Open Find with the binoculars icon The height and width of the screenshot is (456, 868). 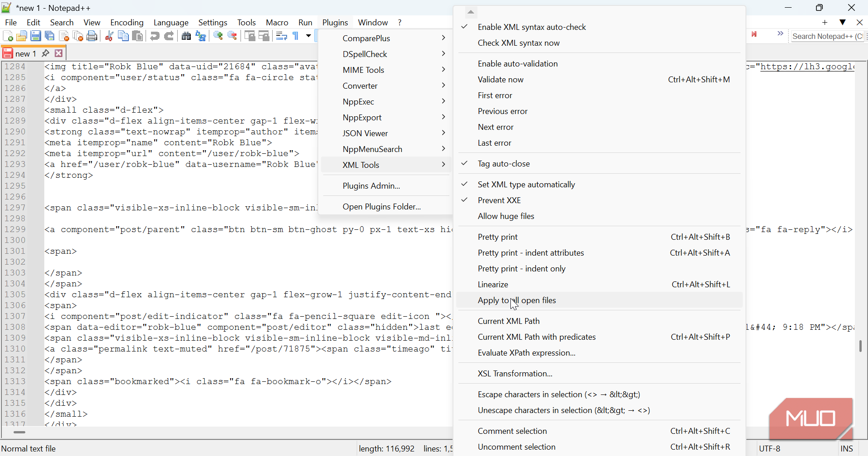[186, 36]
